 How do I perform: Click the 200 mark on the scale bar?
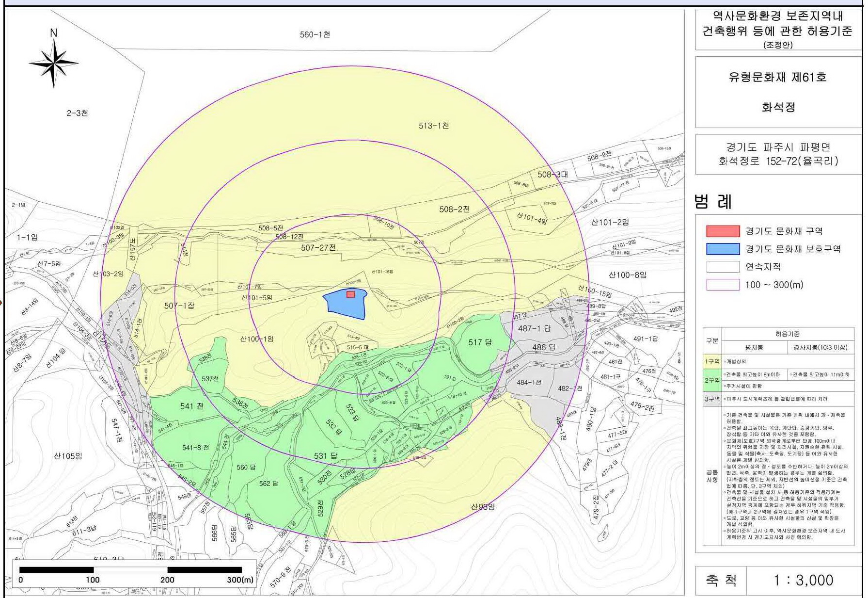coord(167,580)
